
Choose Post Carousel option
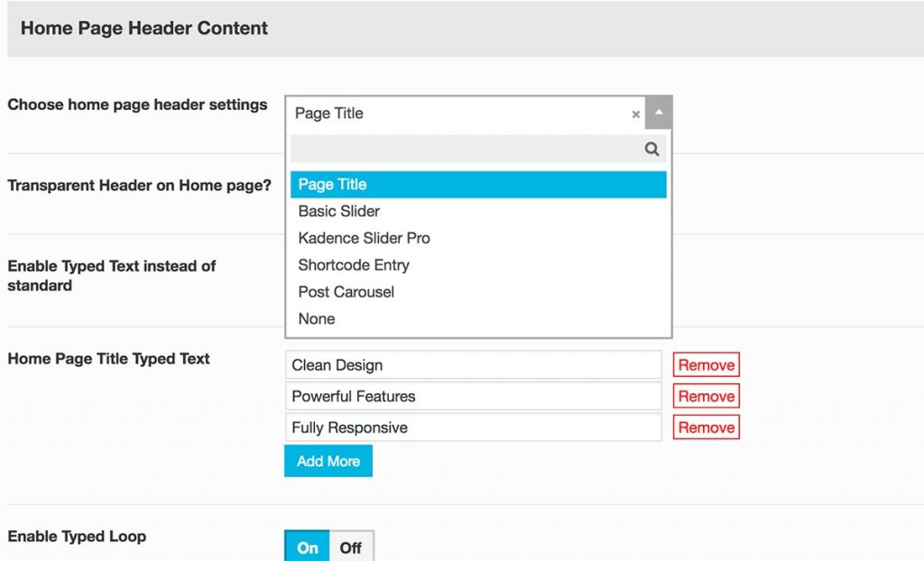pos(346,292)
